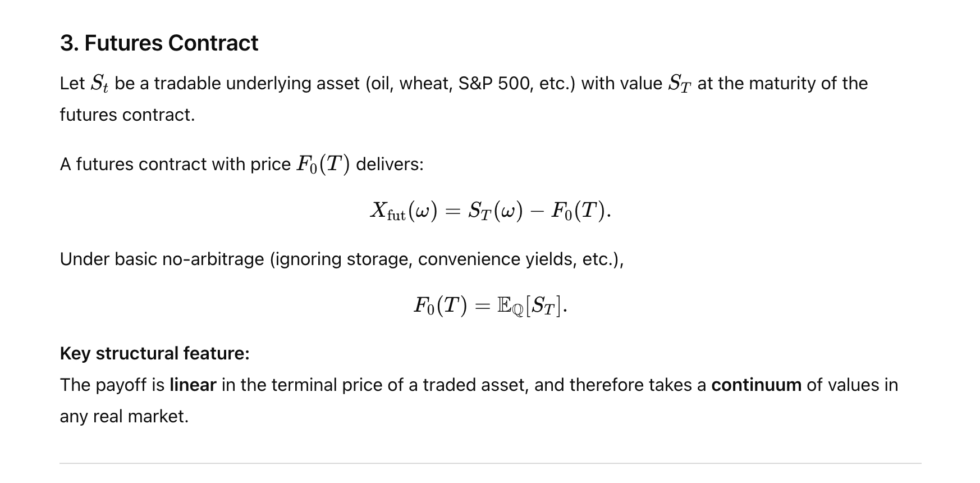Viewport: 980px width, 483px height.
Task: Select inline F_0(T) before 'delivers:'
Action: [x=323, y=164]
